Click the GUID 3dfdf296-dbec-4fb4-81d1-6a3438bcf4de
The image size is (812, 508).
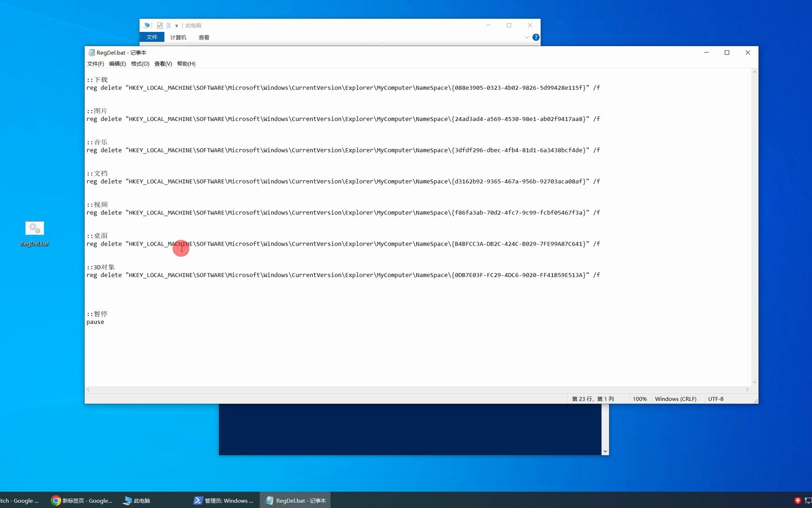pos(518,150)
